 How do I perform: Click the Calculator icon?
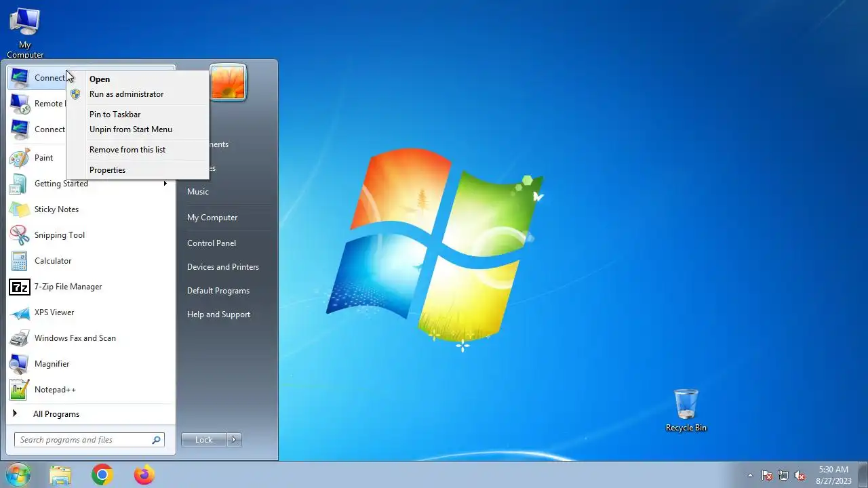point(20,261)
